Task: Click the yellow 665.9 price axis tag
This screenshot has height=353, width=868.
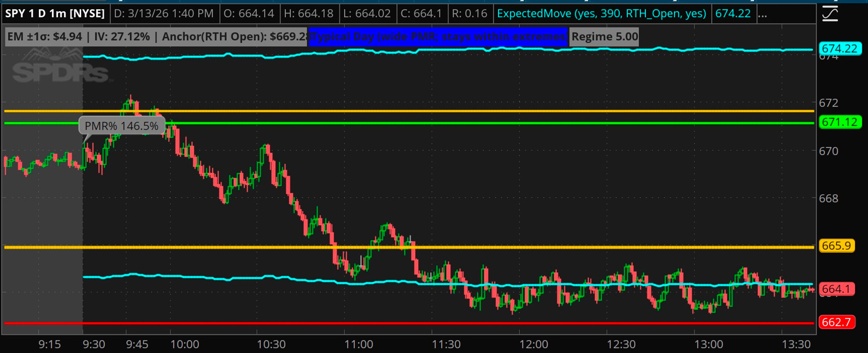Action: pos(836,246)
